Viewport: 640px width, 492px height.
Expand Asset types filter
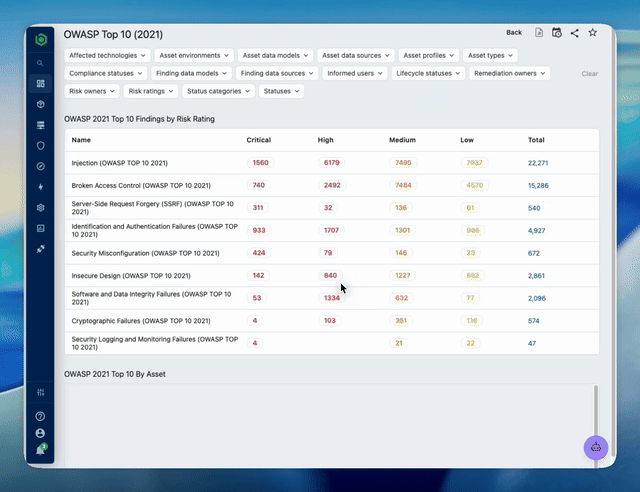coord(490,56)
